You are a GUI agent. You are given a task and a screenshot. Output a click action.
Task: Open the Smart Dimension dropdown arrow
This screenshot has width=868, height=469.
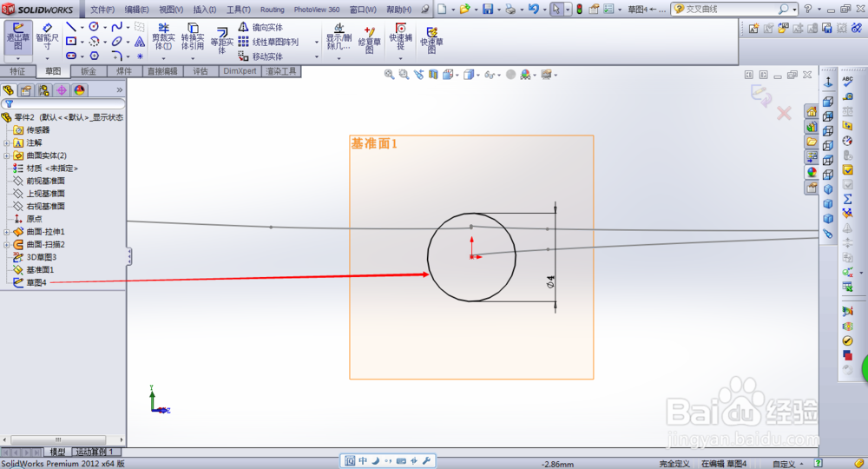point(47,58)
